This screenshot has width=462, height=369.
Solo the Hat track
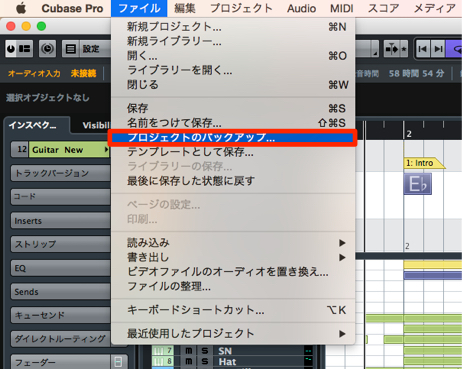[205, 361]
